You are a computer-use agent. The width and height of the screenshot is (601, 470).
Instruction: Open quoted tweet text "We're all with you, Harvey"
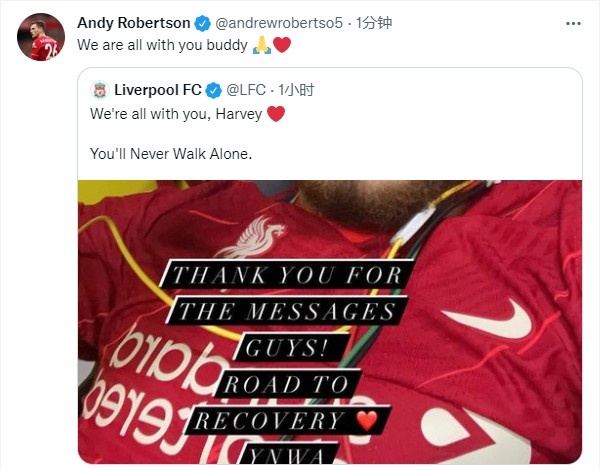click(x=176, y=114)
